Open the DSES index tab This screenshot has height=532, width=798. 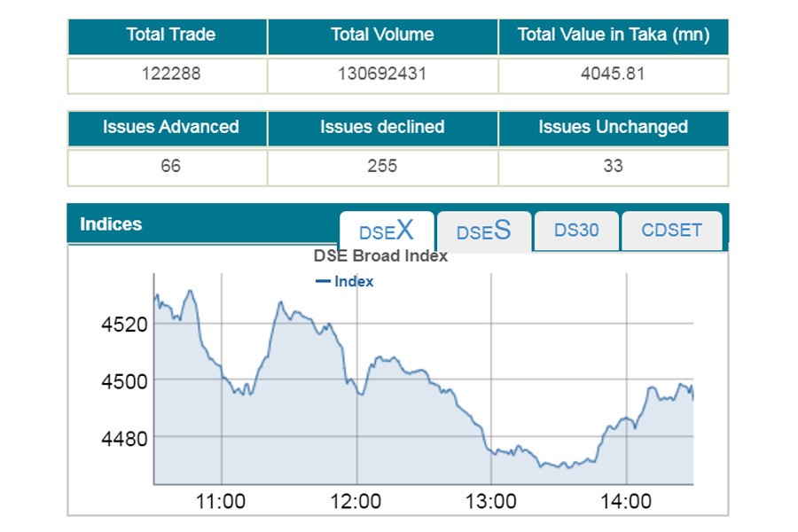tap(484, 231)
